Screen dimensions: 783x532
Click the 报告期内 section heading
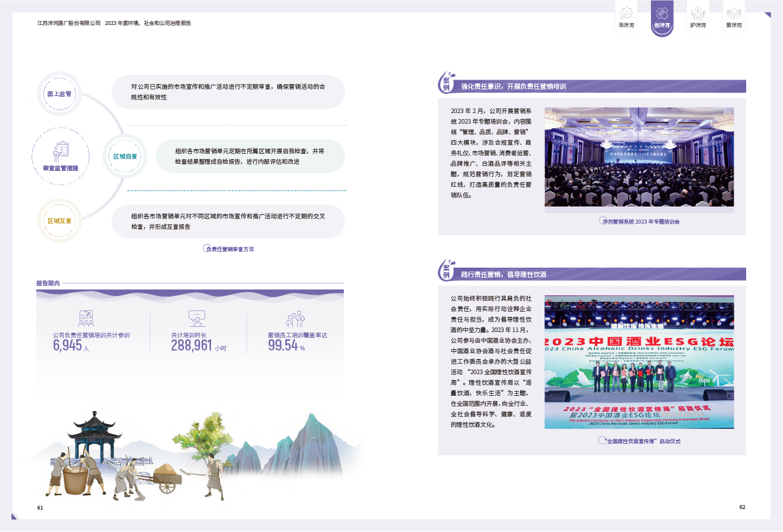tap(48, 283)
